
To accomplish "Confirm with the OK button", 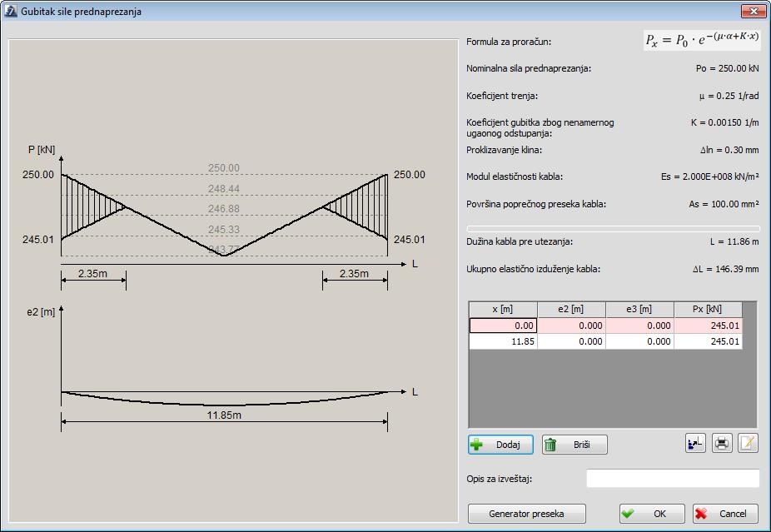I will [652, 514].
